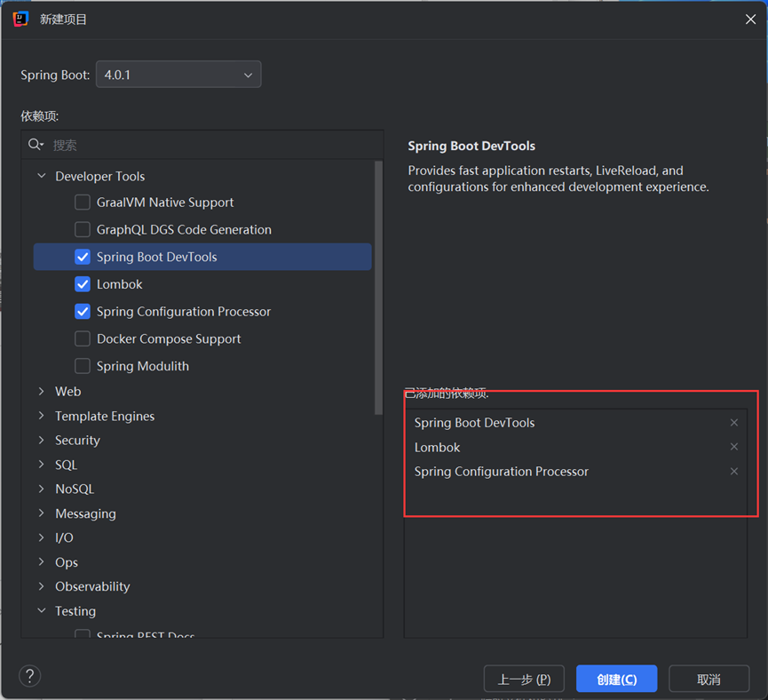
Task: Expand the Observability group
Action: (42, 586)
